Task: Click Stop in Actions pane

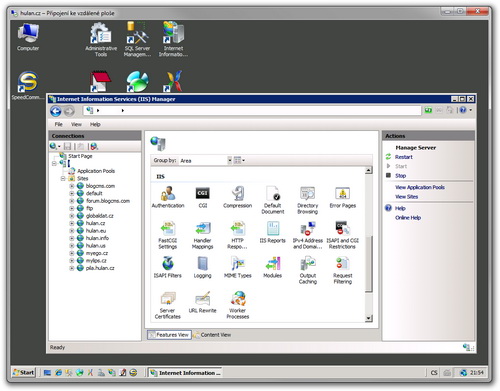Action: coord(400,176)
